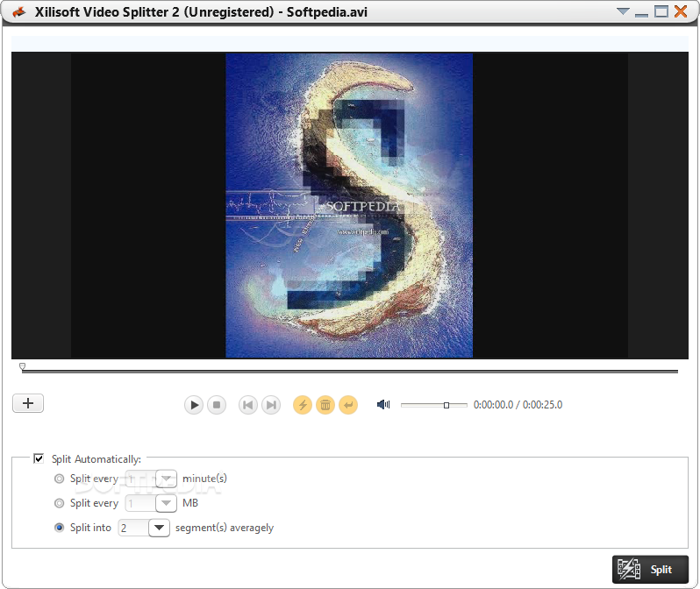The width and height of the screenshot is (700, 589).
Task: Click the video preview area
Action: click(350, 205)
